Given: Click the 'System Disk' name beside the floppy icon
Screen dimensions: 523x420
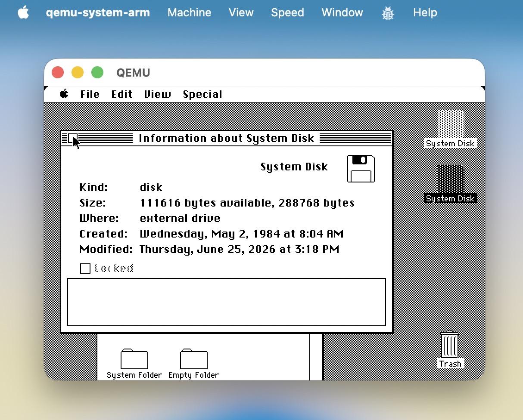Looking at the screenshot, I should (x=294, y=167).
